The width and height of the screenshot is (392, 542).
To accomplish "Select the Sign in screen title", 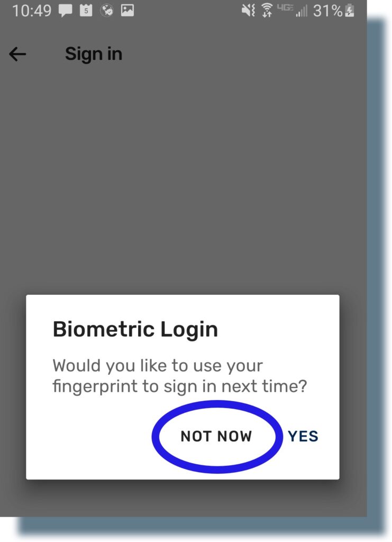I will [93, 53].
